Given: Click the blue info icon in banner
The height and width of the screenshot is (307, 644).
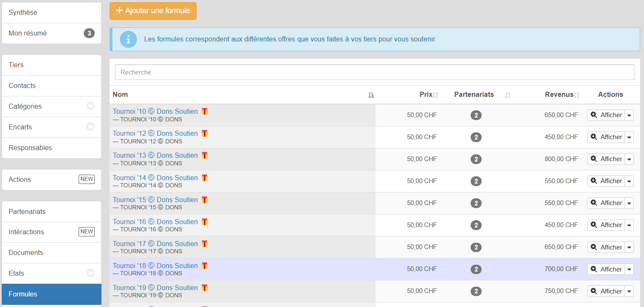Looking at the screenshot, I should tap(128, 39).
